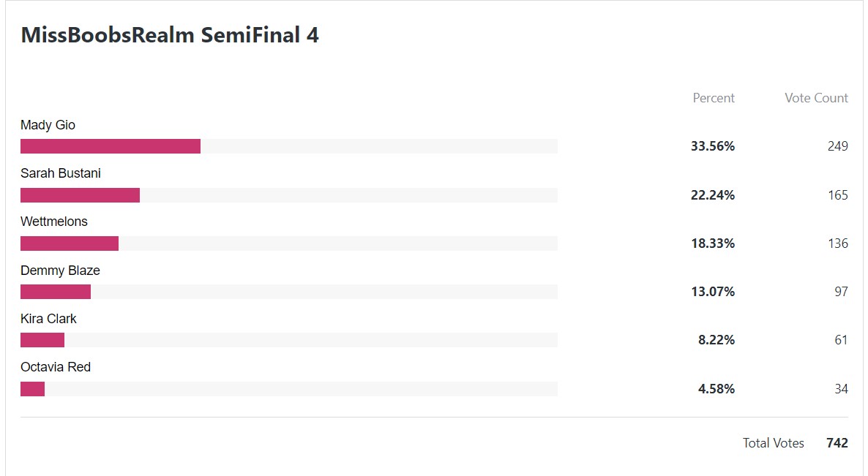Click the Octavia Red result bar
This screenshot has height=476, width=868.
click(289, 389)
